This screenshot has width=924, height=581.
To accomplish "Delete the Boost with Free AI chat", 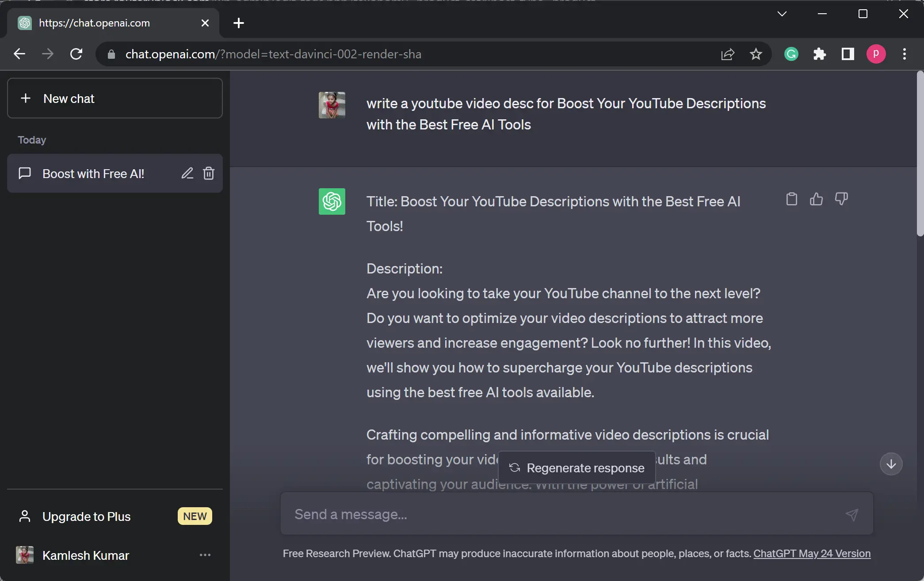I will (x=209, y=174).
